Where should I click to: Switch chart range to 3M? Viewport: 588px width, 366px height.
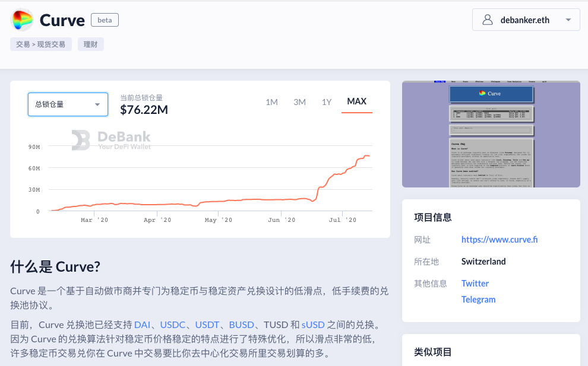point(299,102)
